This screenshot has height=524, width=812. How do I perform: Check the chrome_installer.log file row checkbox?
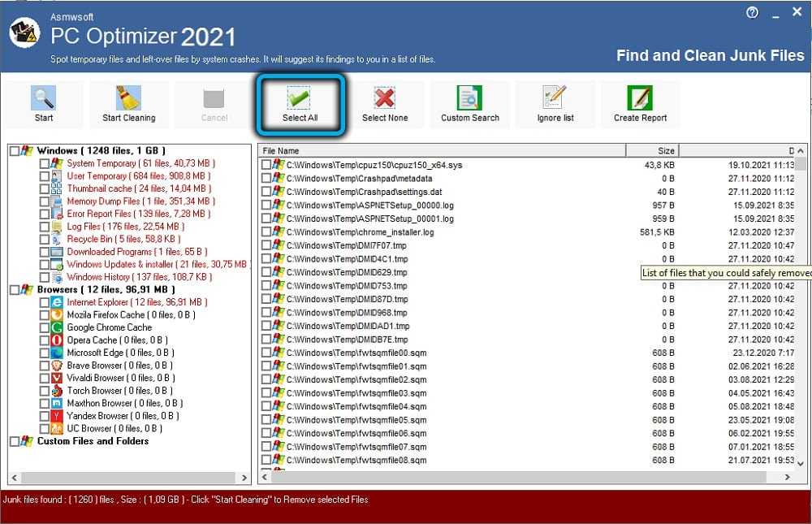266,232
